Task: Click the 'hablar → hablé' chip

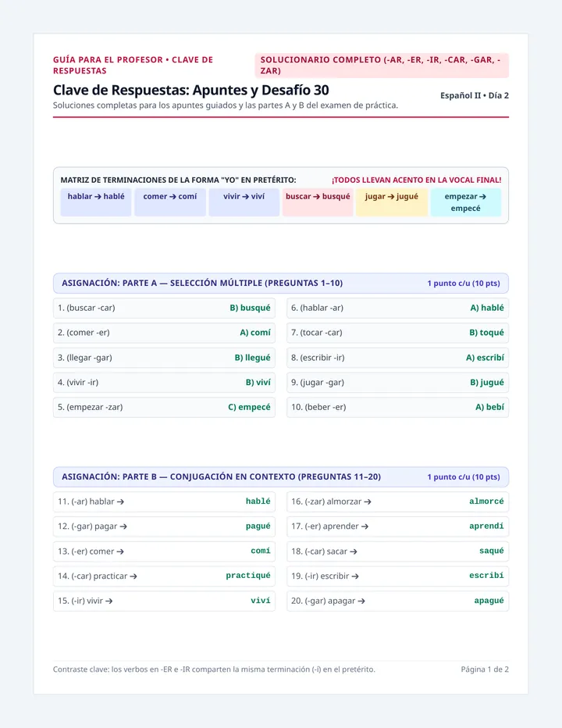Action: tap(96, 202)
